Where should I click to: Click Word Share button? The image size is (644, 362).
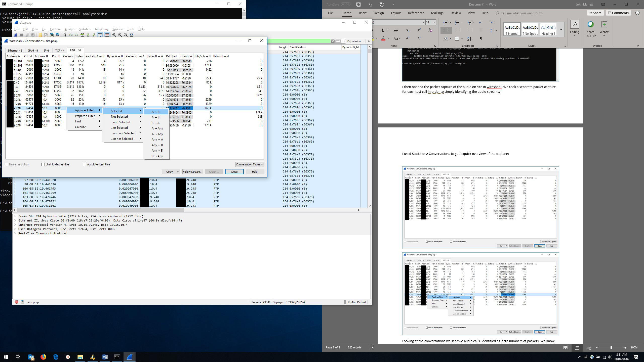coord(595,13)
